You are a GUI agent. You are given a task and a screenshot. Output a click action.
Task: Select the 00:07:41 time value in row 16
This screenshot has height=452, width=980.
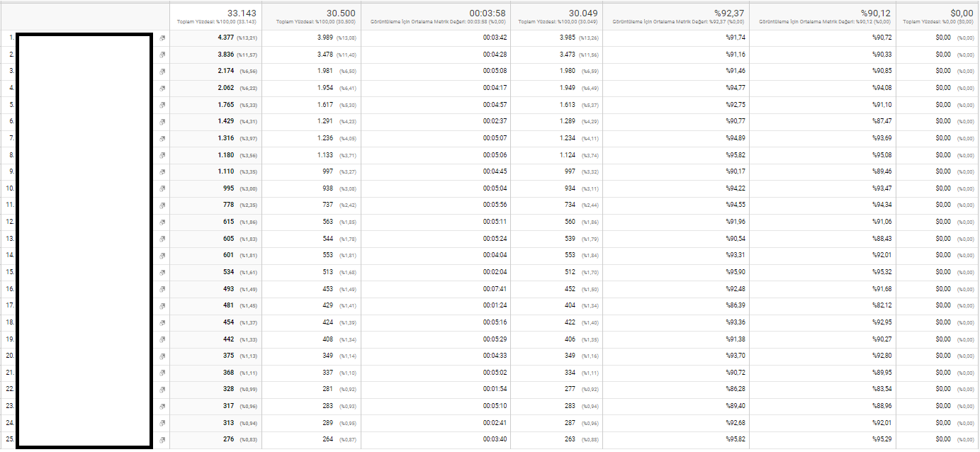click(x=495, y=289)
